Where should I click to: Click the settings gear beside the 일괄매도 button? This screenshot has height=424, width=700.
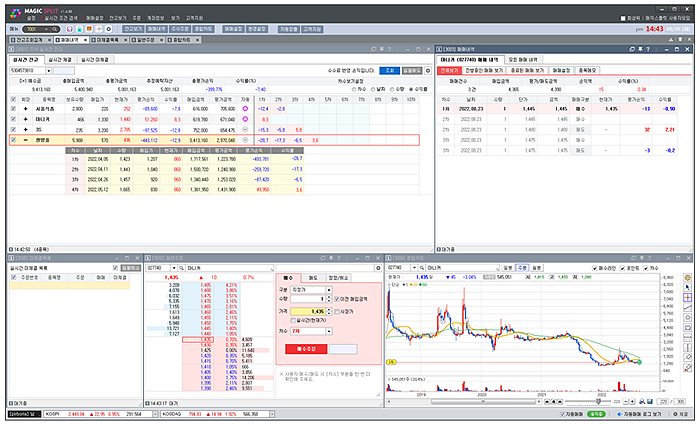430,71
